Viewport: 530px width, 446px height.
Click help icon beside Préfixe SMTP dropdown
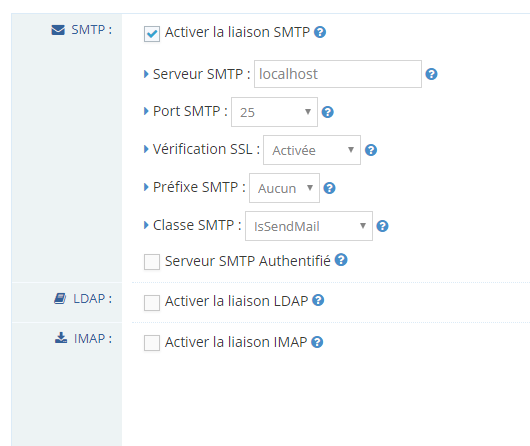(x=329, y=188)
